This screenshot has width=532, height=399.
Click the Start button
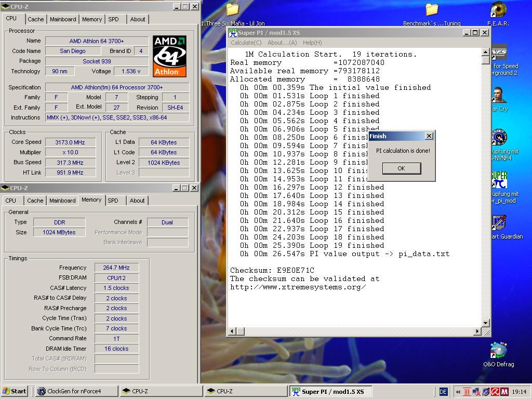[14, 391]
